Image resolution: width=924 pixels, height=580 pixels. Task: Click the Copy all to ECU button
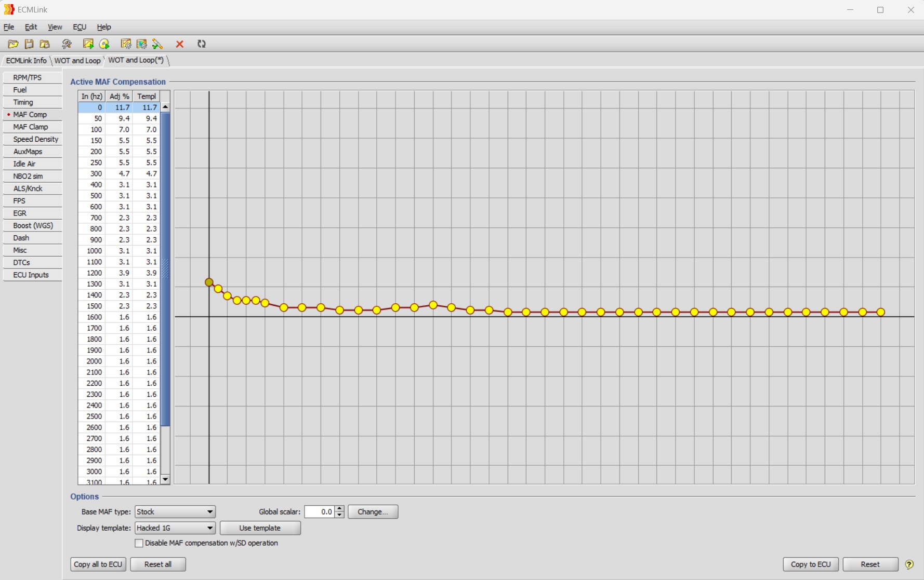click(98, 564)
